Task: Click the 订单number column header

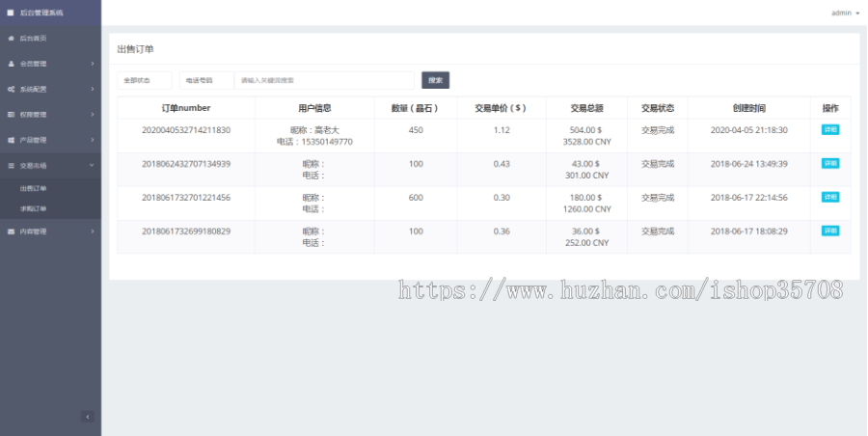Action: coord(186,108)
